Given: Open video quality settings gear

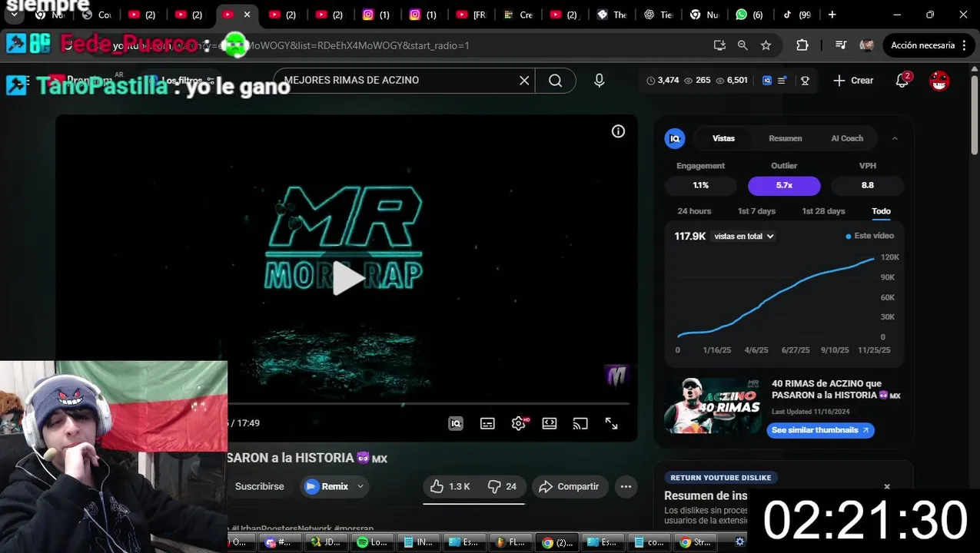Looking at the screenshot, I should point(519,423).
